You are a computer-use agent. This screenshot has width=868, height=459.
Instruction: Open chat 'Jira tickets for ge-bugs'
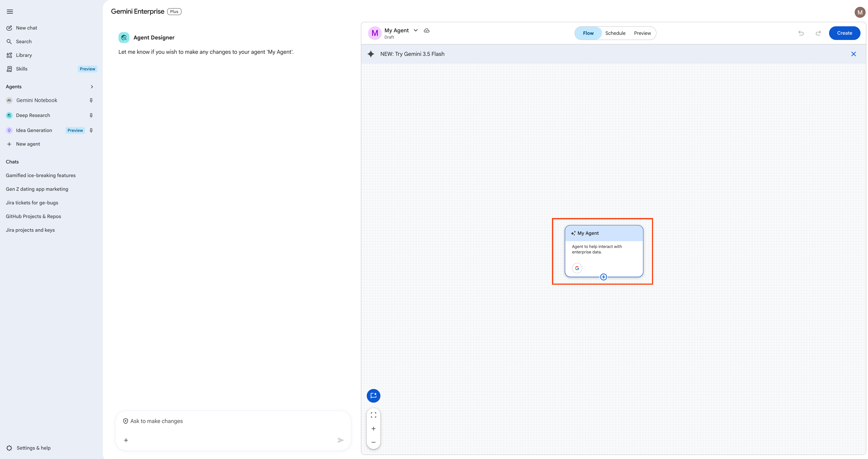[32, 203]
